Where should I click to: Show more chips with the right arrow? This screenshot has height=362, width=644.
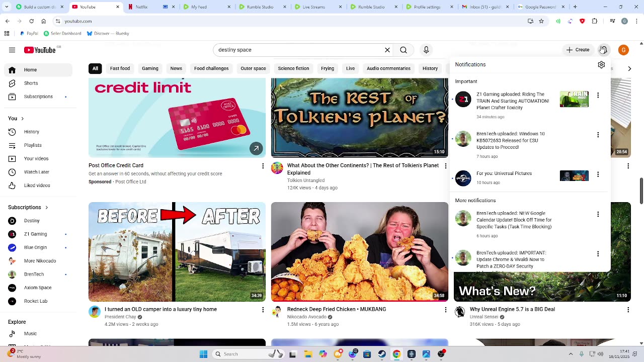click(x=629, y=68)
